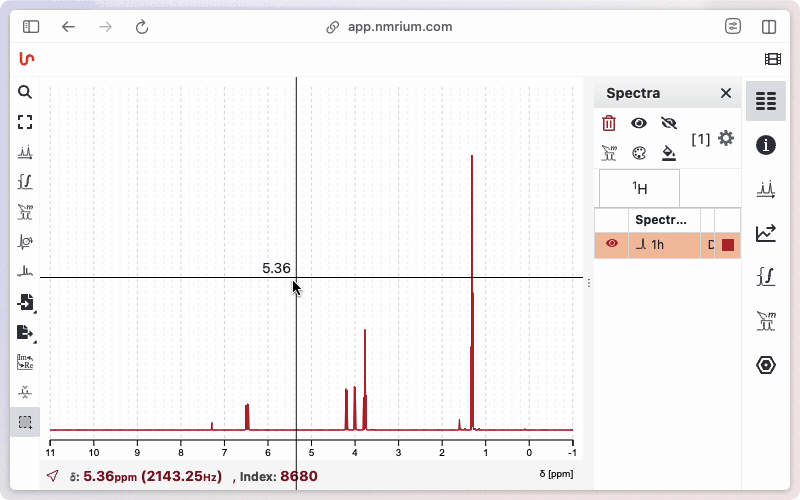The width and height of the screenshot is (800, 500).
Task: Switch to the 1H nucleus tab
Action: 639,188
